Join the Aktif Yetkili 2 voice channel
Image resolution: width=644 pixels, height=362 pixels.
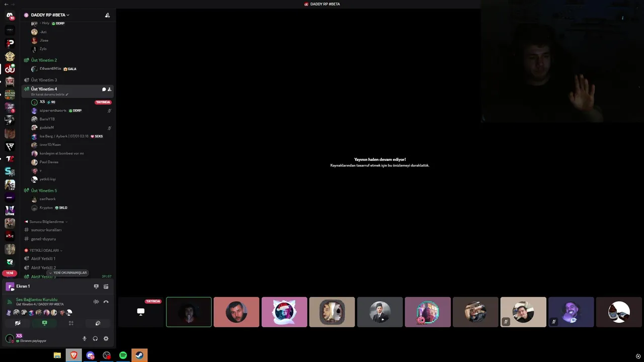pyautogui.click(x=43, y=267)
